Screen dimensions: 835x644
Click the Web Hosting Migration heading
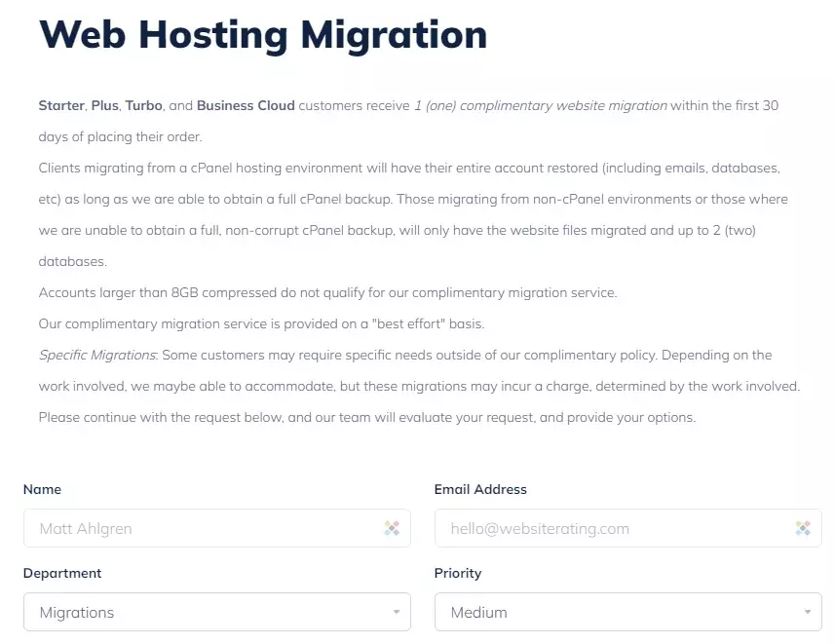263,35
